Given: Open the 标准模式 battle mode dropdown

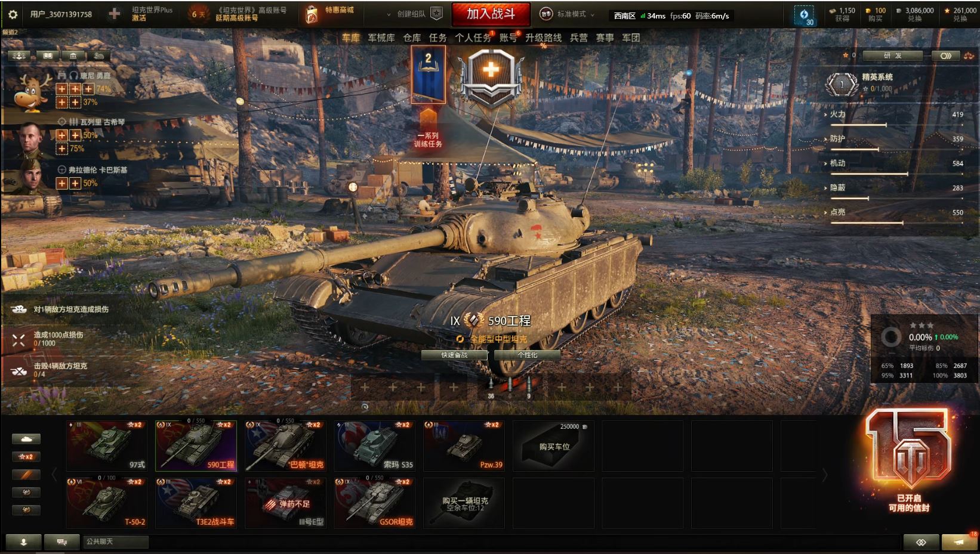Looking at the screenshot, I should [568, 14].
